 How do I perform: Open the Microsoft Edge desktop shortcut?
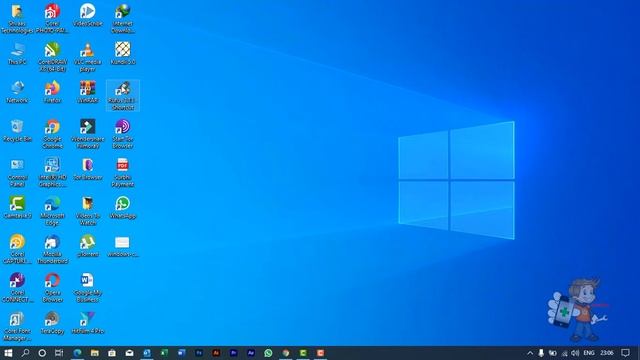(52, 211)
